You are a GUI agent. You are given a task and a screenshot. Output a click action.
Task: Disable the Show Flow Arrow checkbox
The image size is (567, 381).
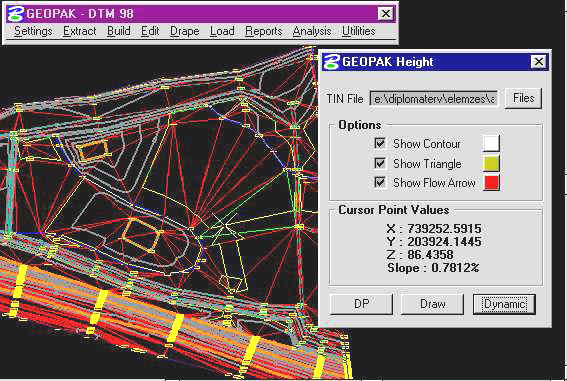click(380, 182)
